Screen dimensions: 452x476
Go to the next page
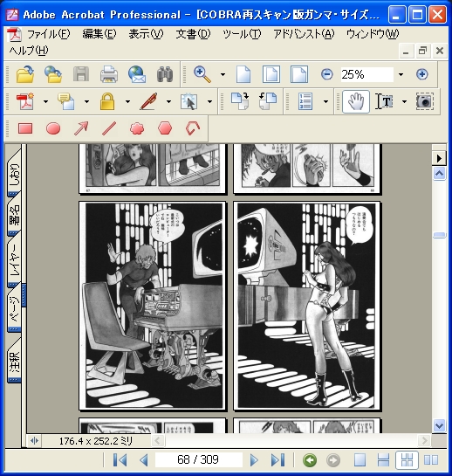tap(254, 460)
